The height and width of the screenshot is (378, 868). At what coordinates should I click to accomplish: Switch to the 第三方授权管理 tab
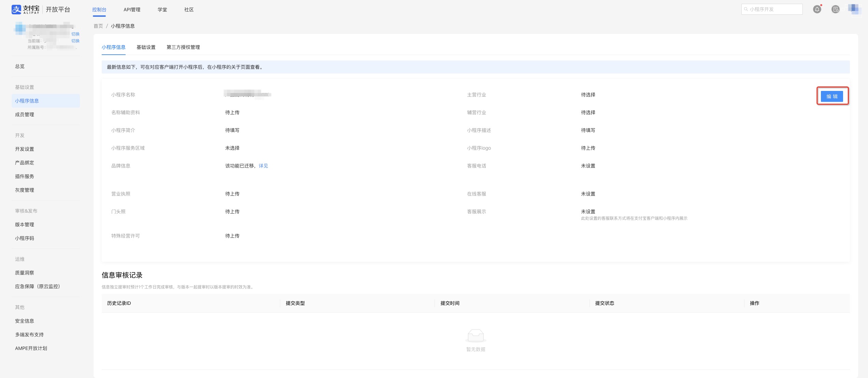pos(183,47)
